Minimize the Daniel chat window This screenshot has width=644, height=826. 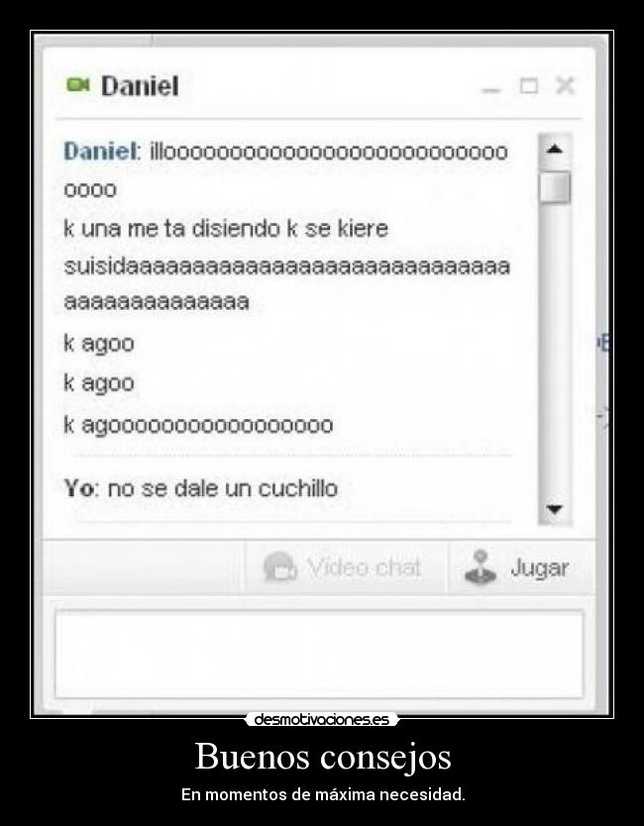pyautogui.click(x=490, y=89)
